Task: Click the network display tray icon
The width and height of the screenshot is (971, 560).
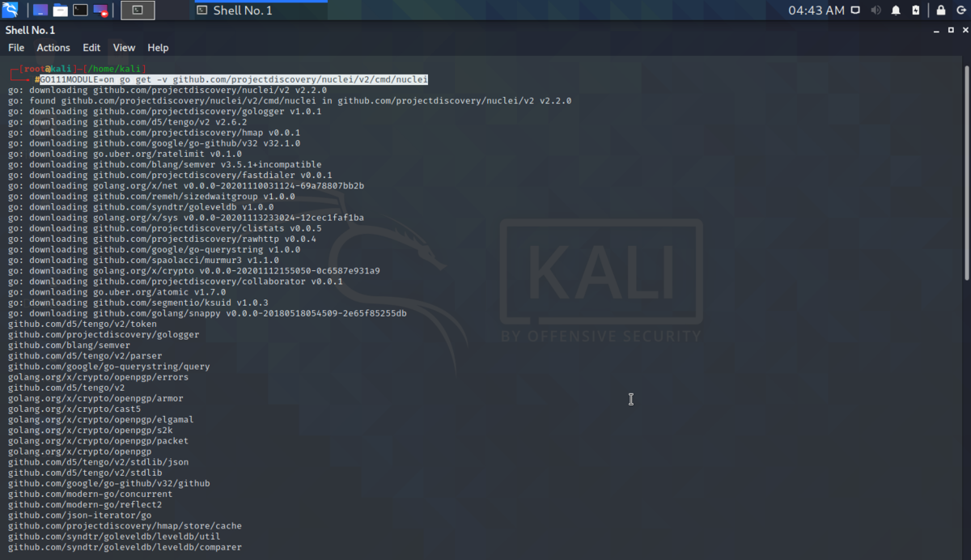Action: [857, 11]
